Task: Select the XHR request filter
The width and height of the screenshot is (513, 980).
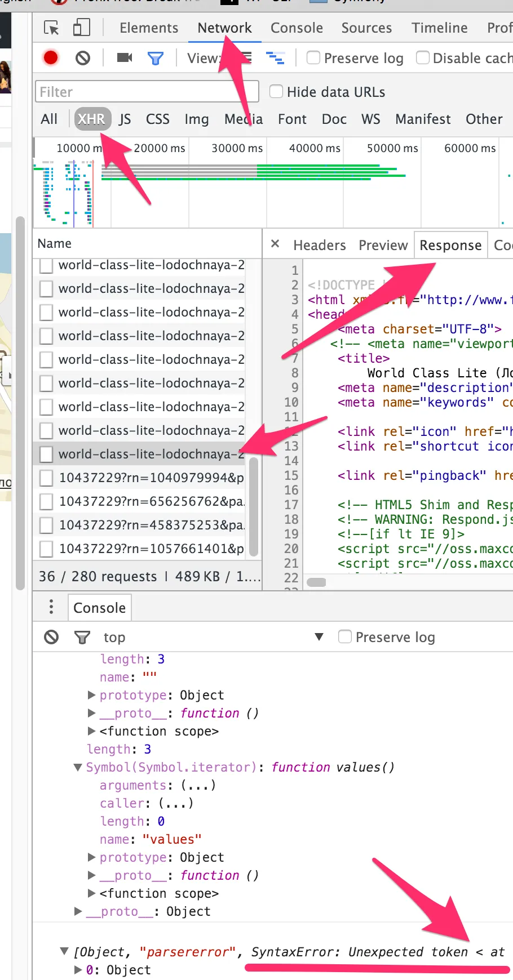Action: (91, 119)
